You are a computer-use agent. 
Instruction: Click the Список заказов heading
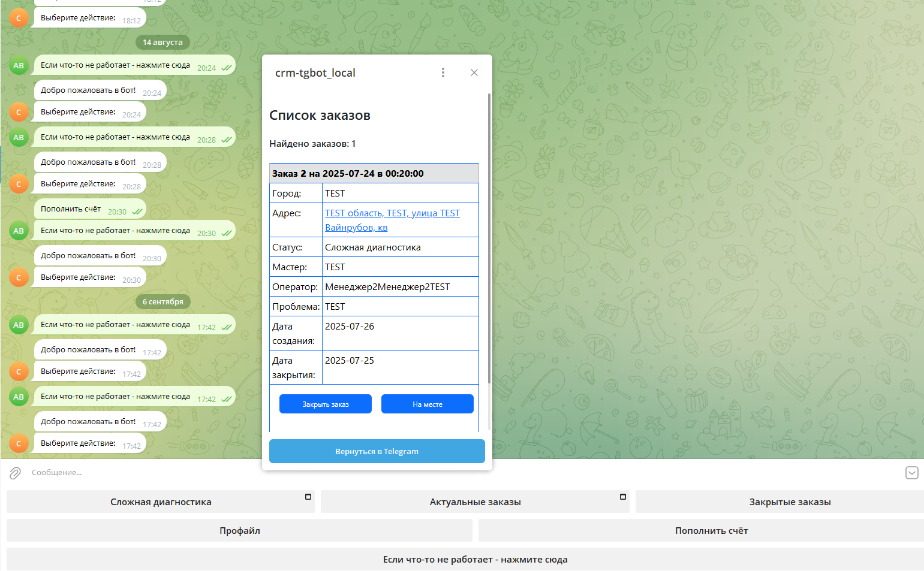point(320,115)
